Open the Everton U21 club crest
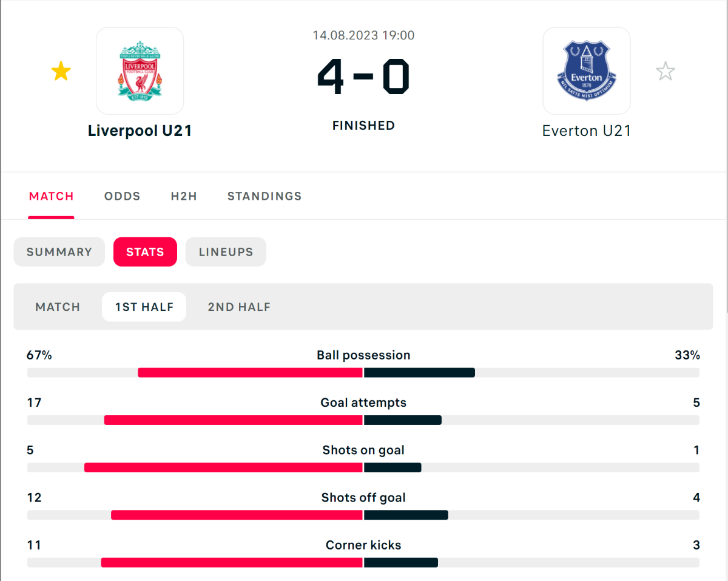 (x=587, y=71)
